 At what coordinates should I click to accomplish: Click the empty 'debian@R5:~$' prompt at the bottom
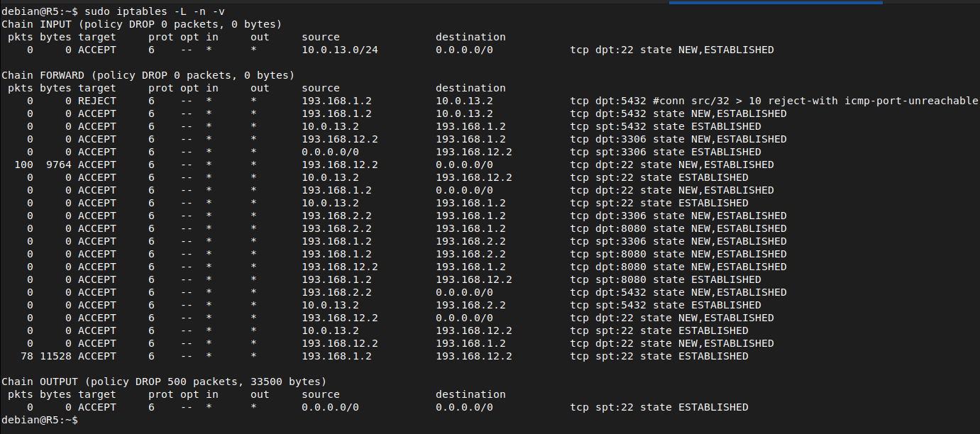(40, 420)
